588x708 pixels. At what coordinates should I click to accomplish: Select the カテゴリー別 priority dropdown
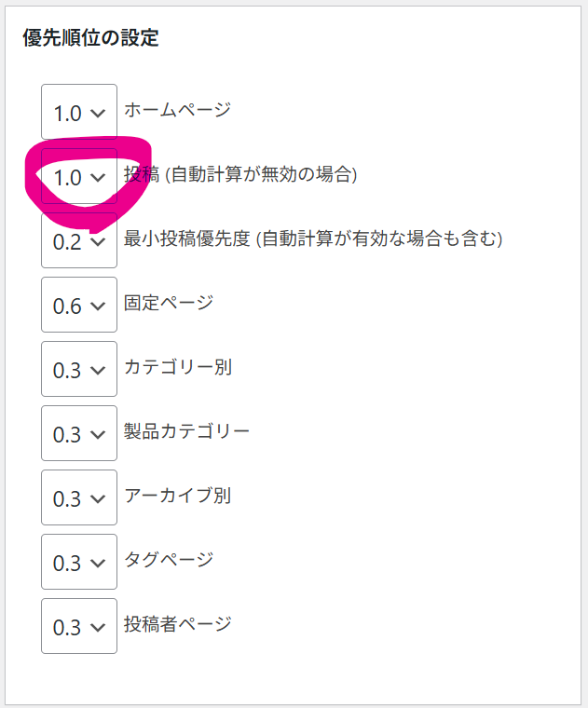click(x=79, y=370)
